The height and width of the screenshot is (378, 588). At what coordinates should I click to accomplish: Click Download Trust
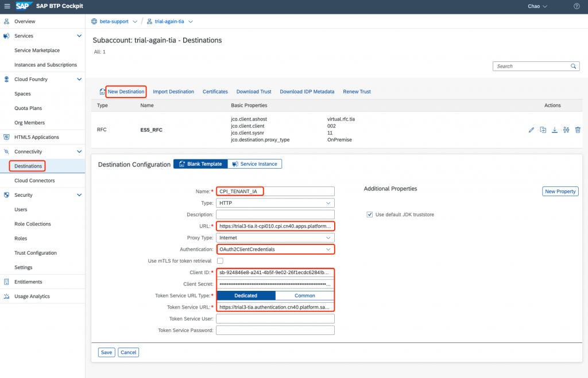coord(254,92)
